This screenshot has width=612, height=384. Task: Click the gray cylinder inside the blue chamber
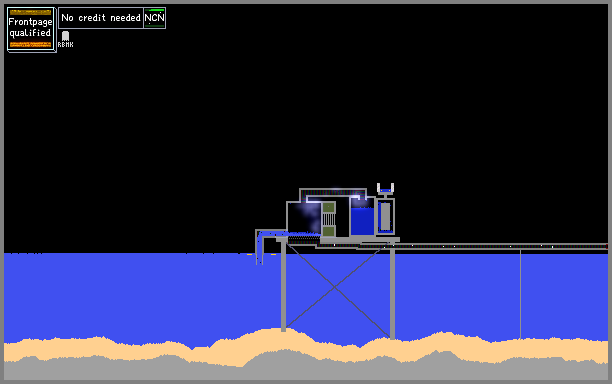tap(385, 216)
